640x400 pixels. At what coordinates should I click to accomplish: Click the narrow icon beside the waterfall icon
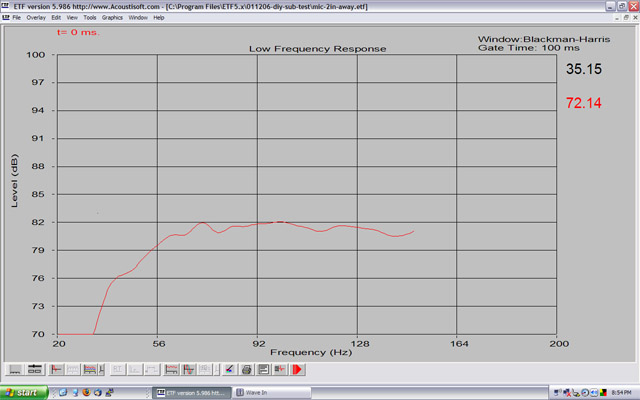(x=102, y=369)
